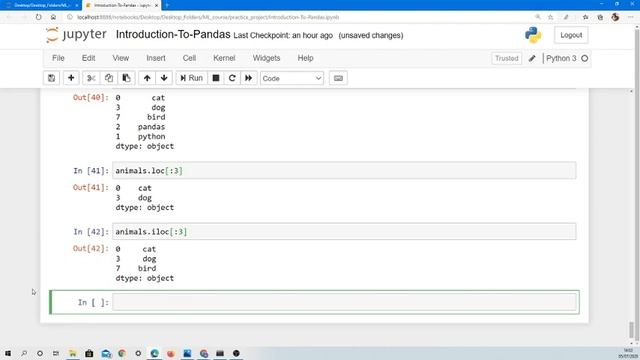Go to browser home page

click(x=53, y=17)
